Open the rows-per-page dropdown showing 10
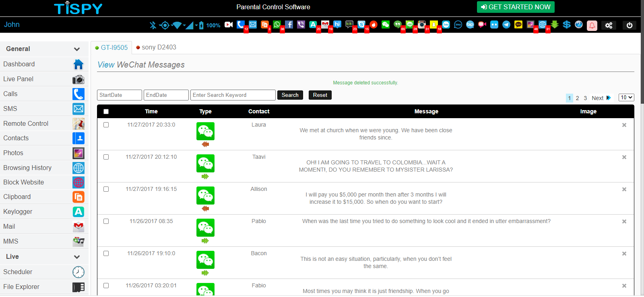The image size is (644, 297). pyautogui.click(x=626, y=97)
